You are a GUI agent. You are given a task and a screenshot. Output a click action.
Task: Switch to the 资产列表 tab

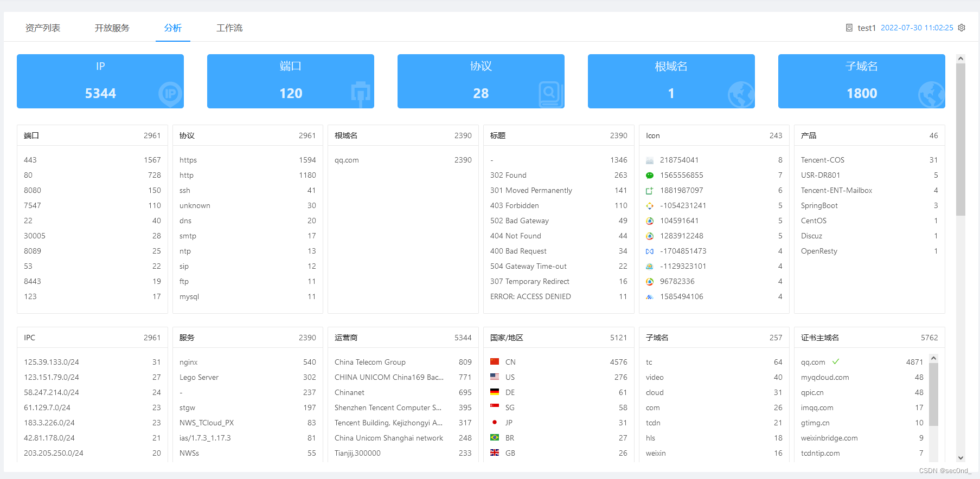(x=43, y=28)
